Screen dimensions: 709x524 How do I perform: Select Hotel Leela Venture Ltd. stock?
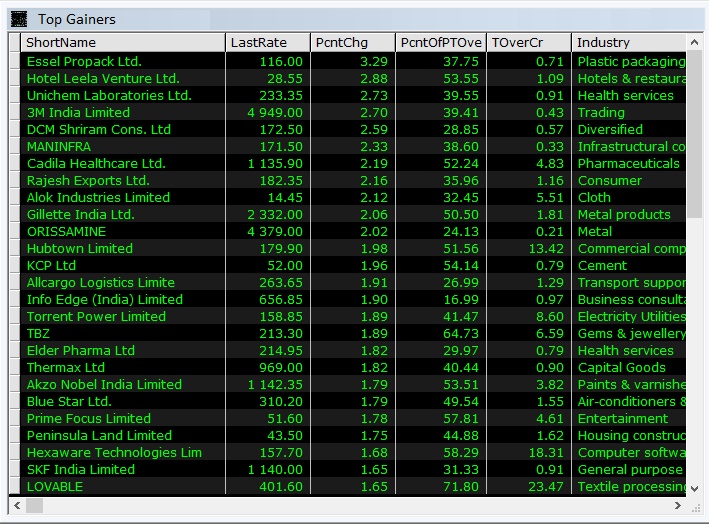click(x=103, y=79)
